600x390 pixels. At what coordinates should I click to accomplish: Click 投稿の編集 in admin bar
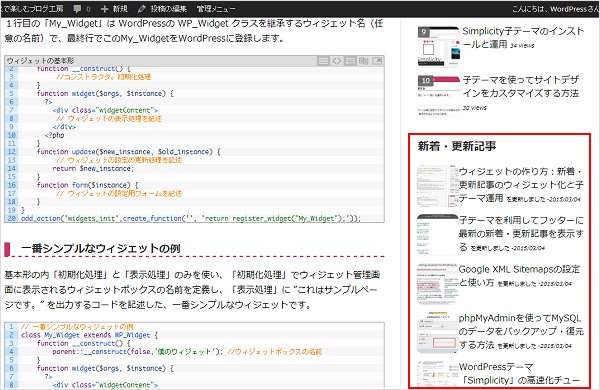tap(162, 8)
